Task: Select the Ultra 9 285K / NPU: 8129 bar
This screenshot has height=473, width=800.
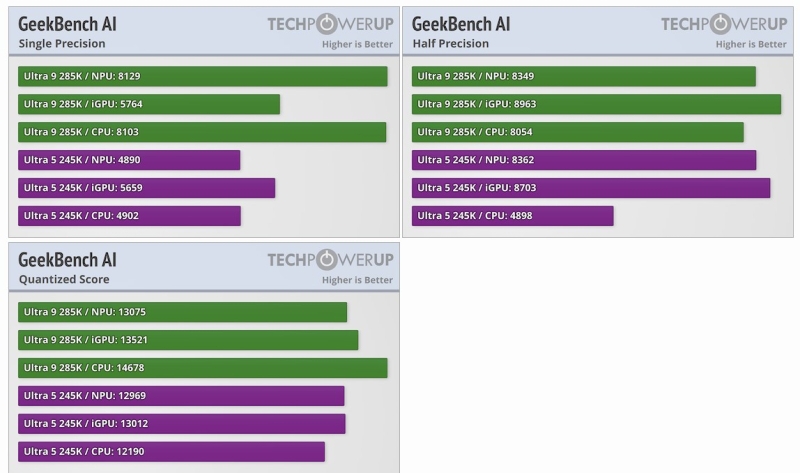Action: 202,76
